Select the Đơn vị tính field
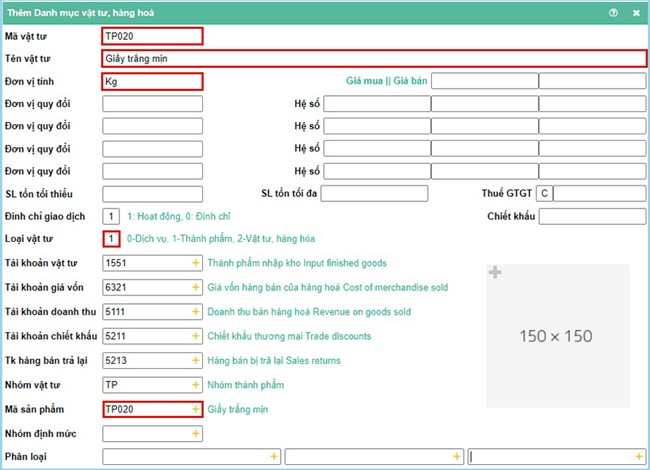The image size is (650, 470). click(x=152, y=81)
